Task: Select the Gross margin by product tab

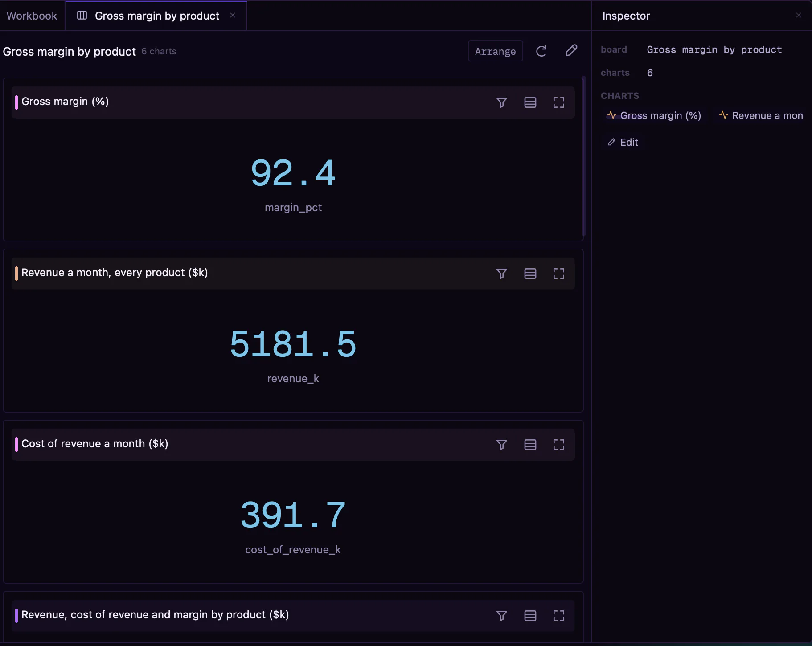Action: 156,16
